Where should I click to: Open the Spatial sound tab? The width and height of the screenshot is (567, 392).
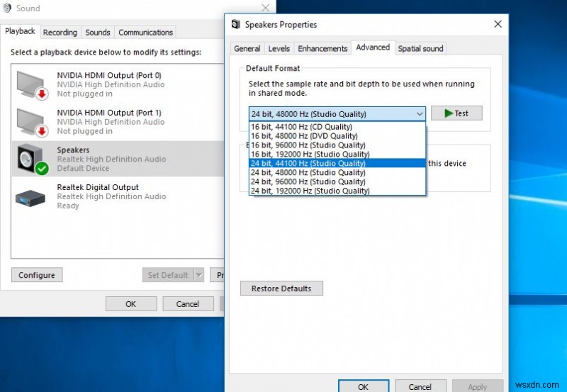(x=420, y=48)
